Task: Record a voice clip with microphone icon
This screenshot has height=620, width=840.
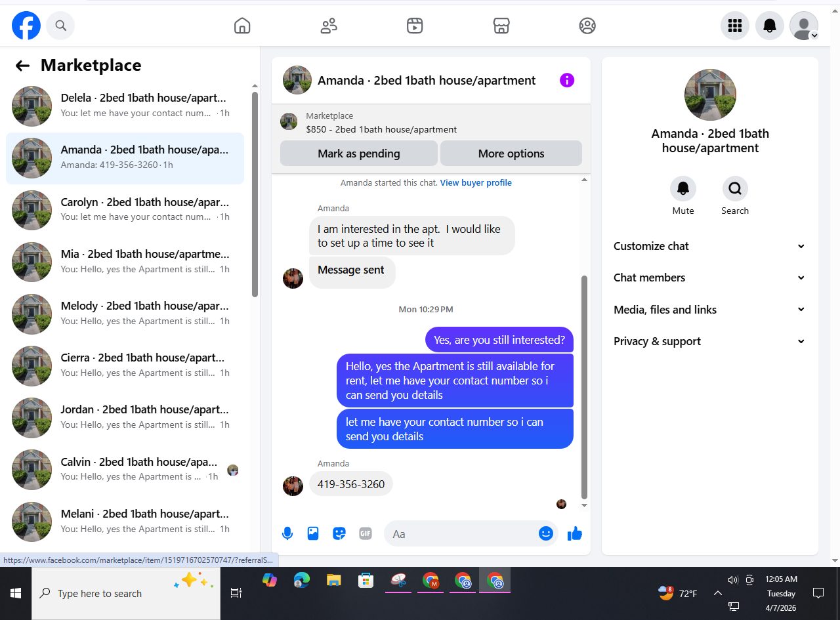Action: (x=287, y=533)
